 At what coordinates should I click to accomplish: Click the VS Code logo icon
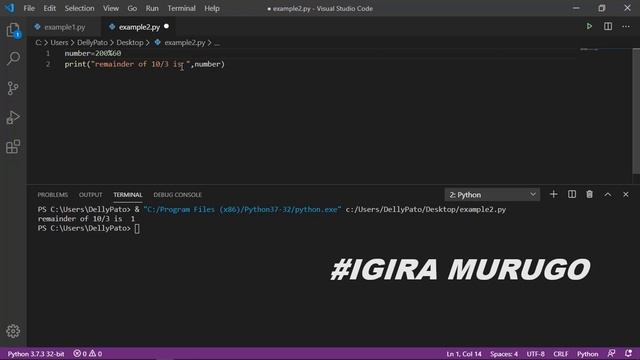(9, 8)
